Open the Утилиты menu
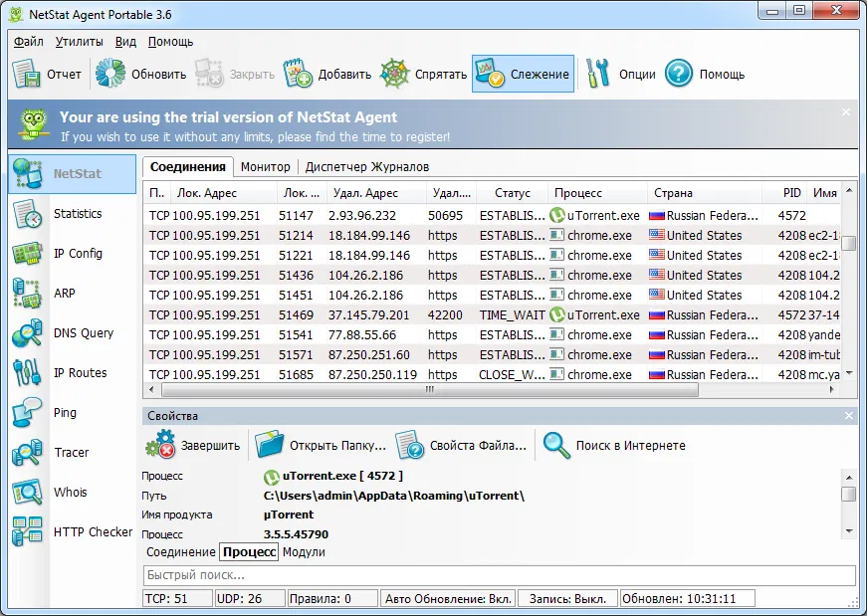The image size is (867, 616). [x=79, y=42]
